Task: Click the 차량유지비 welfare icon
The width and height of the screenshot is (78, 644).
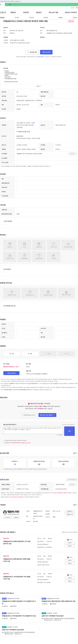Action: coord(39,245)
